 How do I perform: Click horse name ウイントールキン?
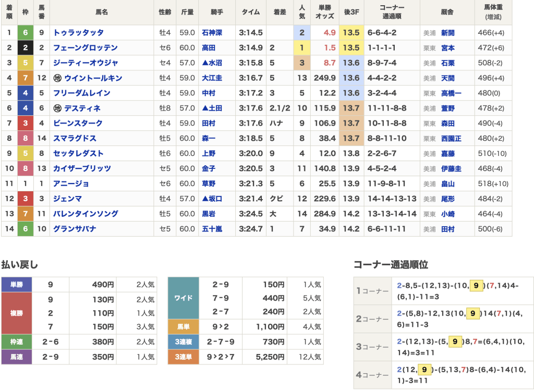tap(93, 78)
